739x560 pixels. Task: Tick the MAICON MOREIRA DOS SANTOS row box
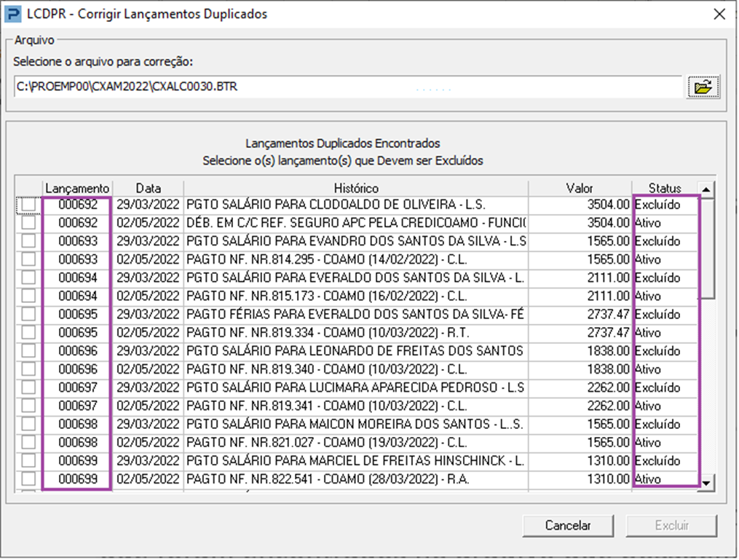coord(28,425)
